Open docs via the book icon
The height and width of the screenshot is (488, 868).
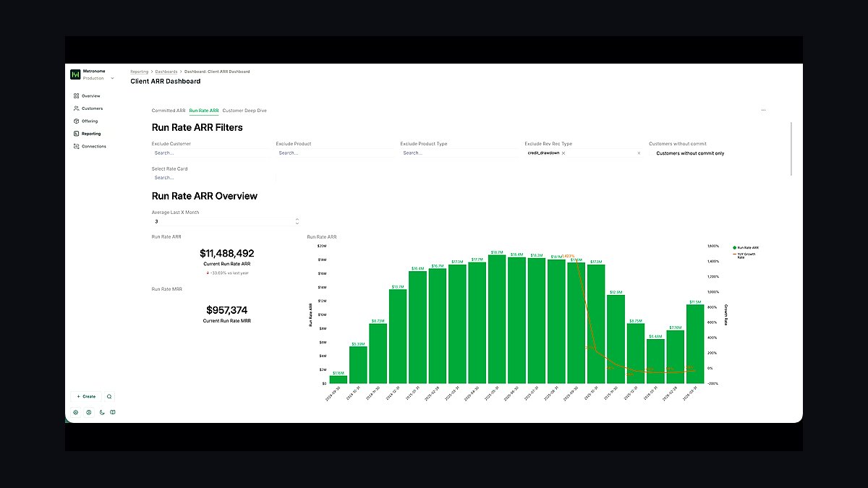click(113, 412)
